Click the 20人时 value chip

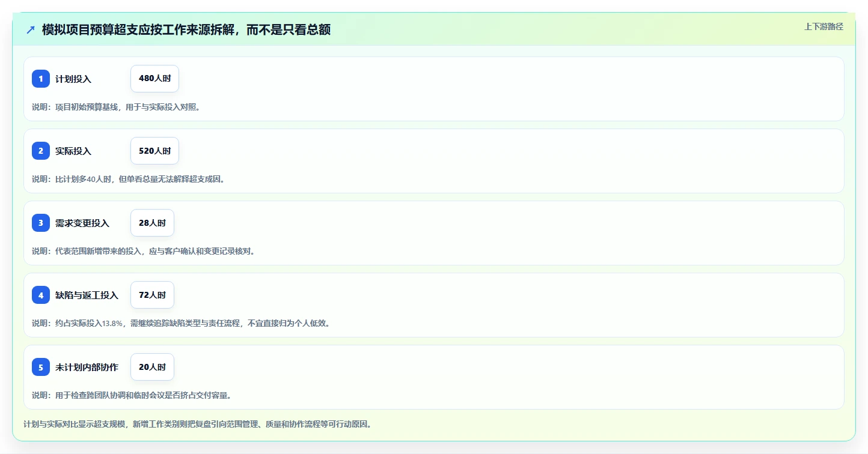coord(152,367)
